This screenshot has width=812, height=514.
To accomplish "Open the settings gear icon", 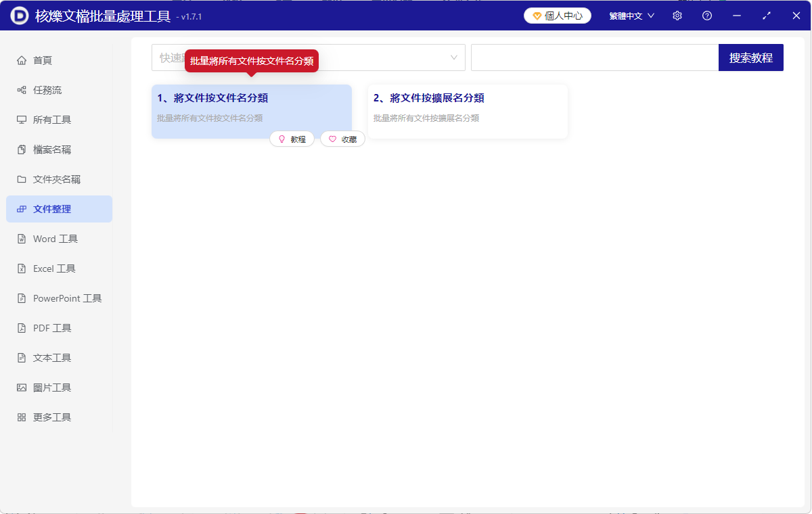I will coord(677,16).
